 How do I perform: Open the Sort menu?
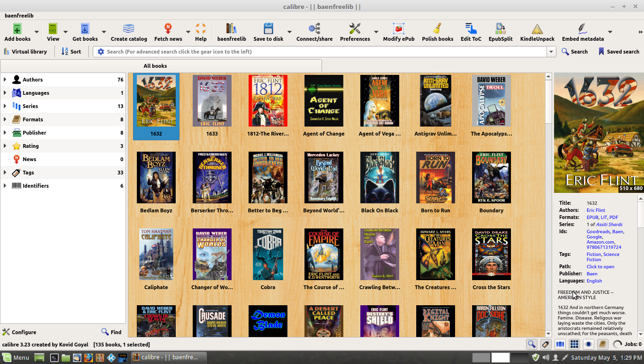click(72, 52)
